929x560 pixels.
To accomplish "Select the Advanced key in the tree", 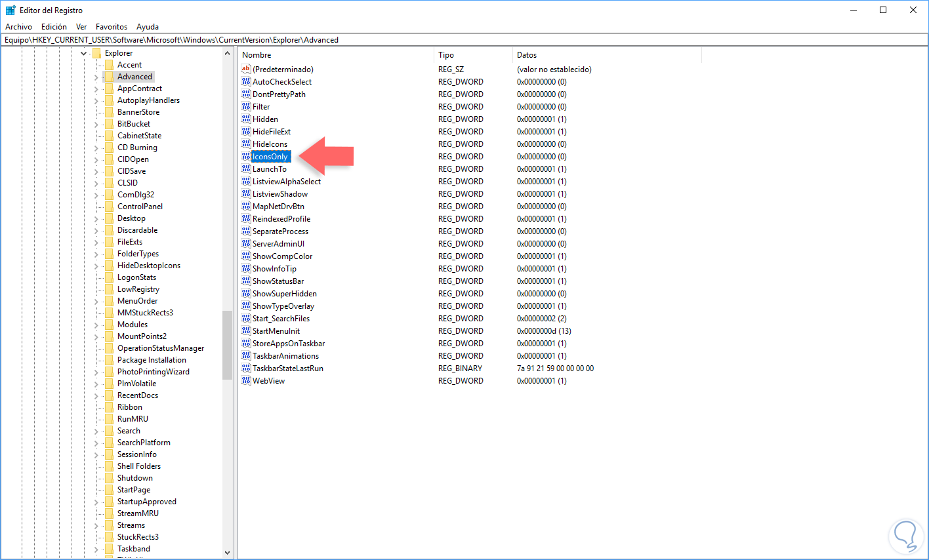I will click(x=134, y=77).
